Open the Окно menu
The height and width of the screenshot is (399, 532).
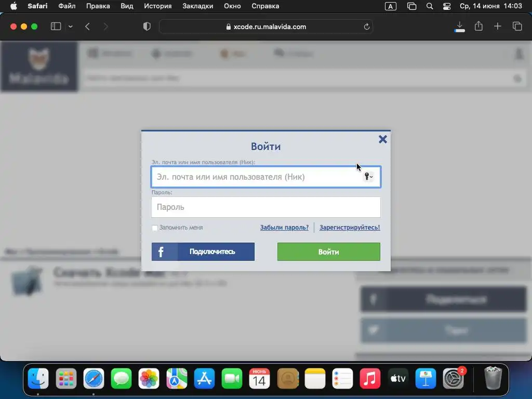(x=232, y=6)
